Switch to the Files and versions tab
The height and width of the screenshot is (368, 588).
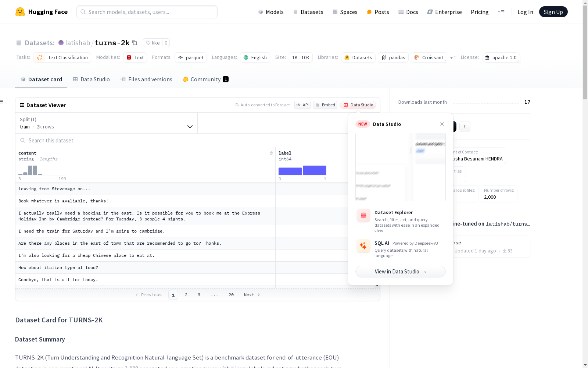click(x=146, y=79)
